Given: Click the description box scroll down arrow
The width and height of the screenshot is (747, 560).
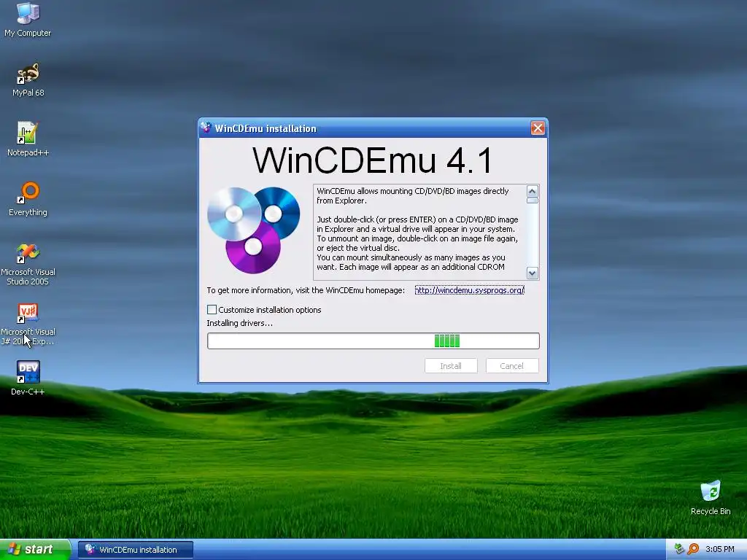Looking at the screenshot, I should tap(532, 273).
